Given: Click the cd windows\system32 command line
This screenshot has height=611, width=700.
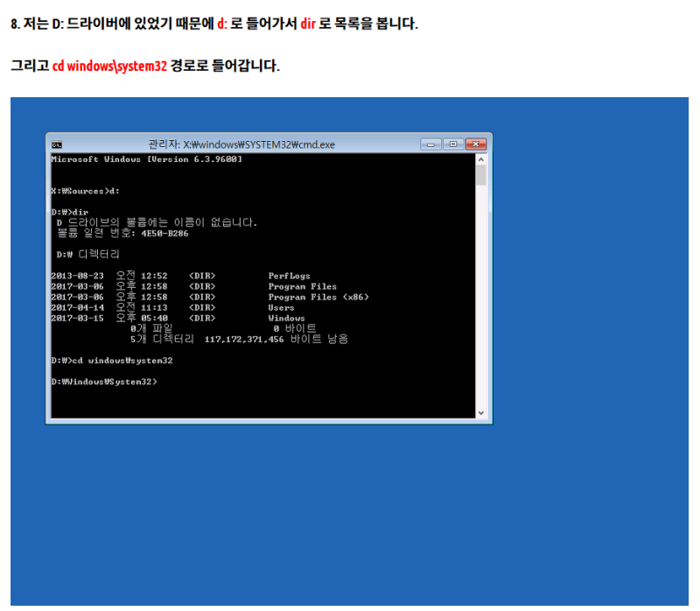Looking at the screenshot, I should coord(112,361).
